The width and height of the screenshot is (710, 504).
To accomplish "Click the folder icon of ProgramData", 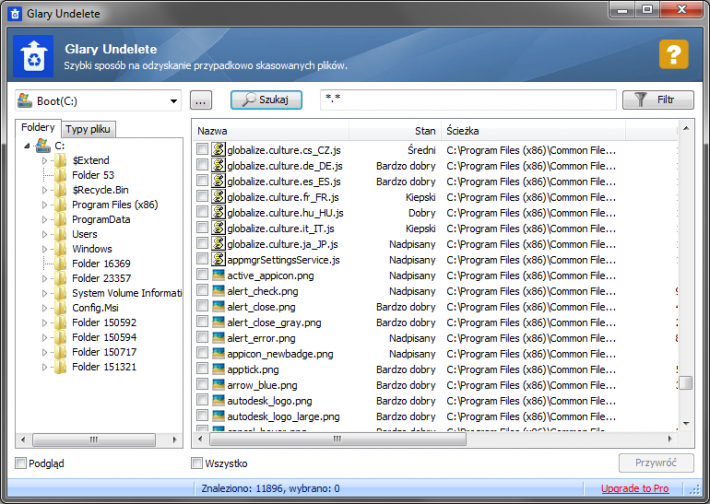I will (x=60, y=219).
